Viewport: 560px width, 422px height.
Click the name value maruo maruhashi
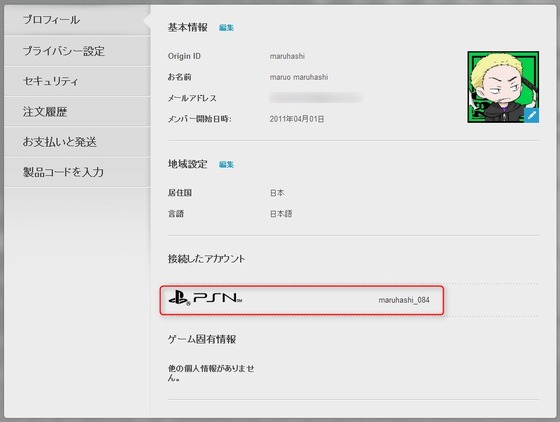click(299, 77)
